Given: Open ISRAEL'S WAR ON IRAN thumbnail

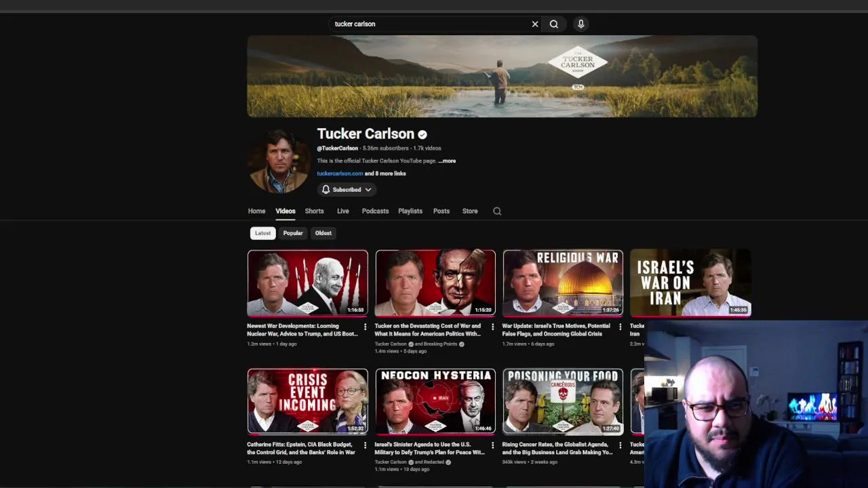Looking at the screenshot, I should [x=690, y=283].
